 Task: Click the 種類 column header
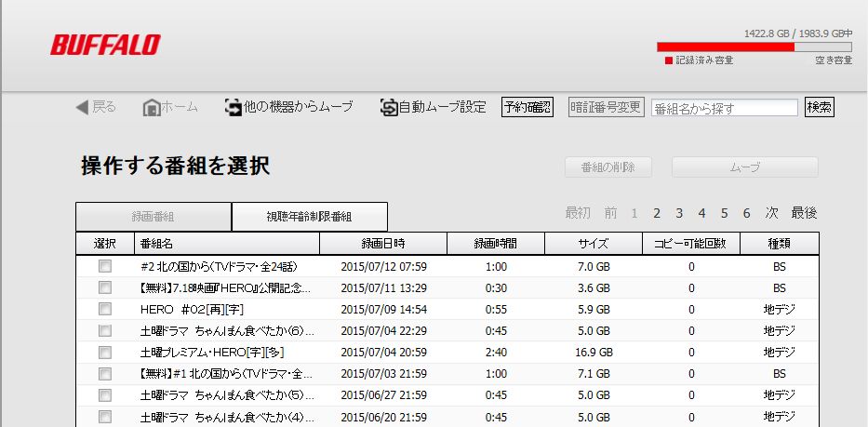[x=780, y=243]
